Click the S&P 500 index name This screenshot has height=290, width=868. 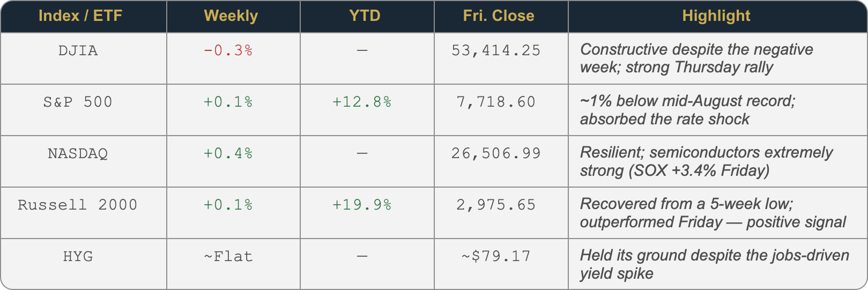pos(78,102)
